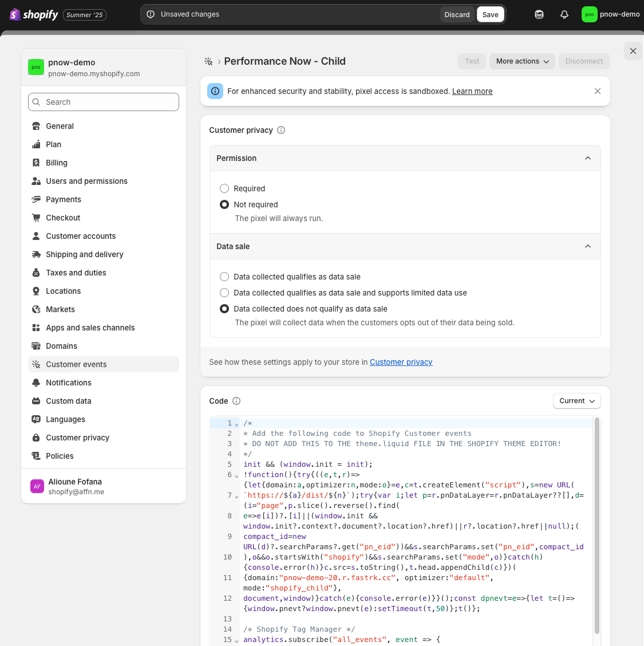Screen dimensions: 644x646
Task: Click the Custom data icon
Action: pos(36,401)
